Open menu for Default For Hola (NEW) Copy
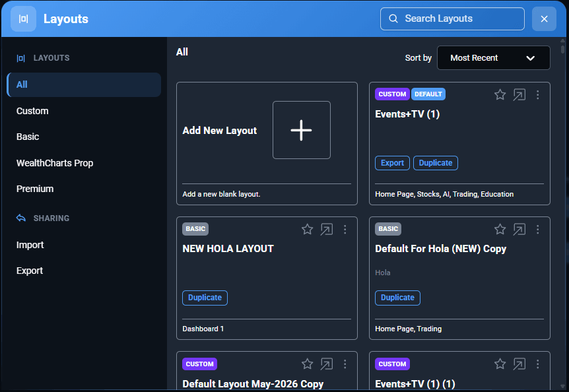This screenshot has width=569, height=392. [x=538, y=229]
